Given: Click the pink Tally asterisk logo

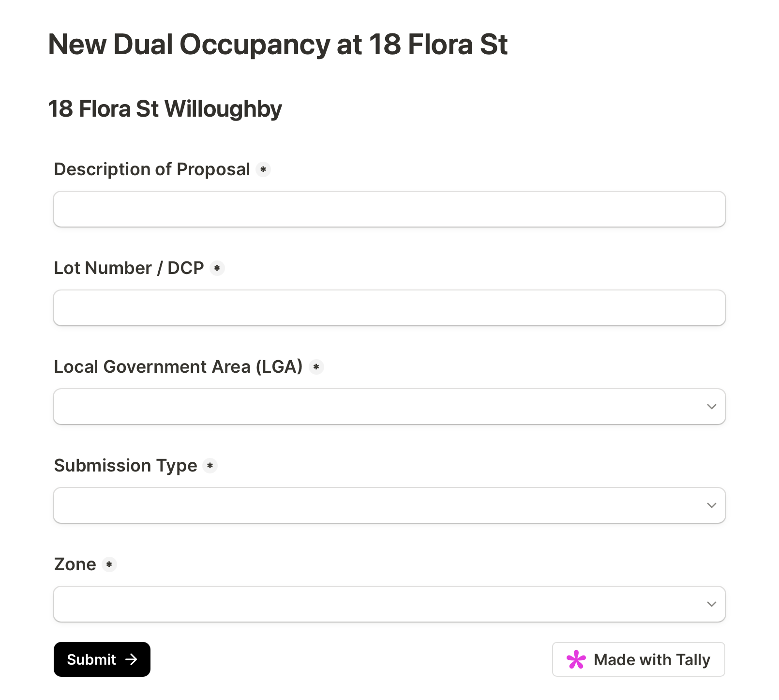Looking at the screenshot, I should click(576, 659).
